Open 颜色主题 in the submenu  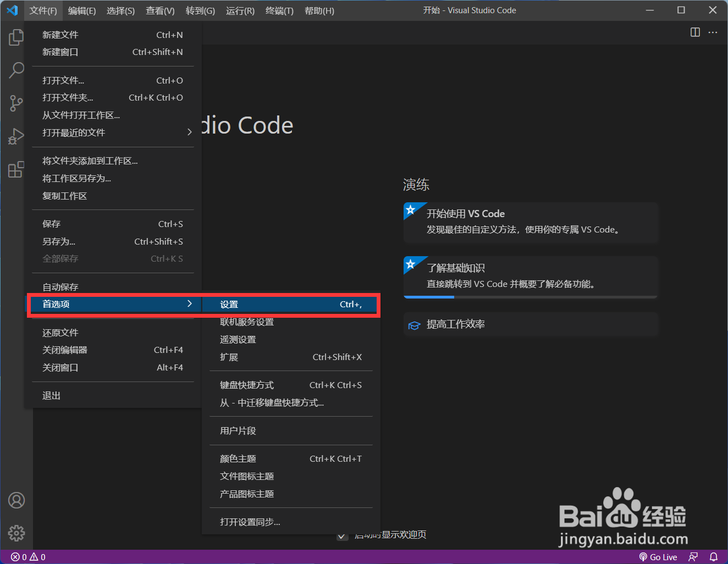tap(290, 459)
